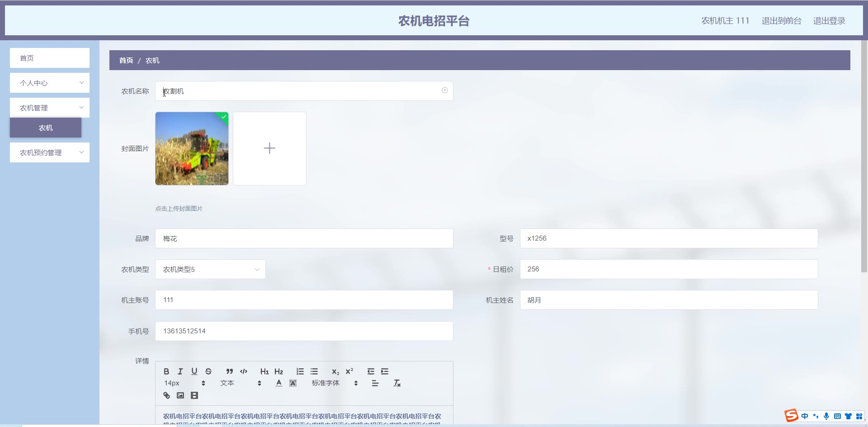Insert a code block in the editor
The image size is (868, 427).
click(x=244, y=371)
